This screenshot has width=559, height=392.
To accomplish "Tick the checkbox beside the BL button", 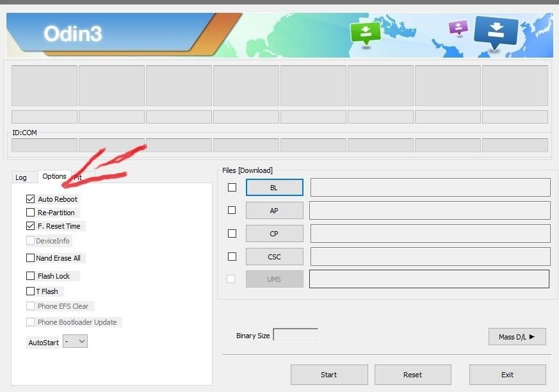I will pyautogui.click(x=232, y=187).
